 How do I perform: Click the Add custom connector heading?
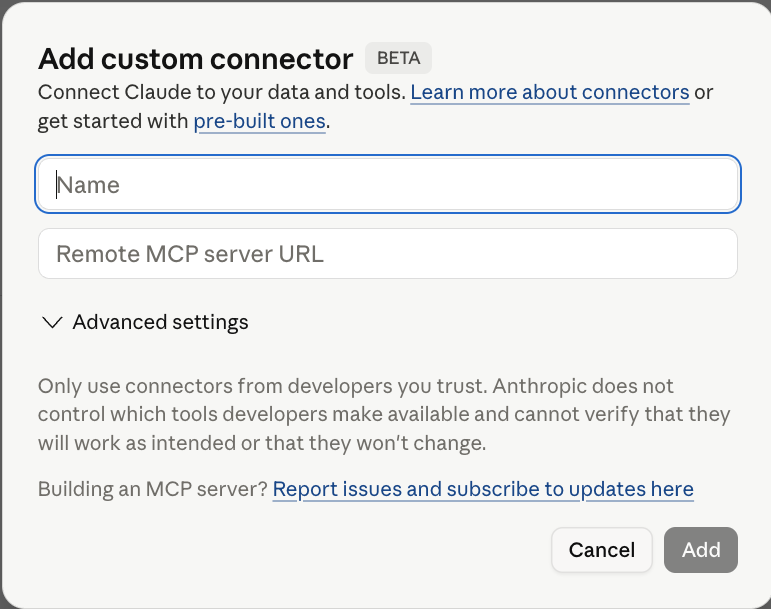(196, 59)
